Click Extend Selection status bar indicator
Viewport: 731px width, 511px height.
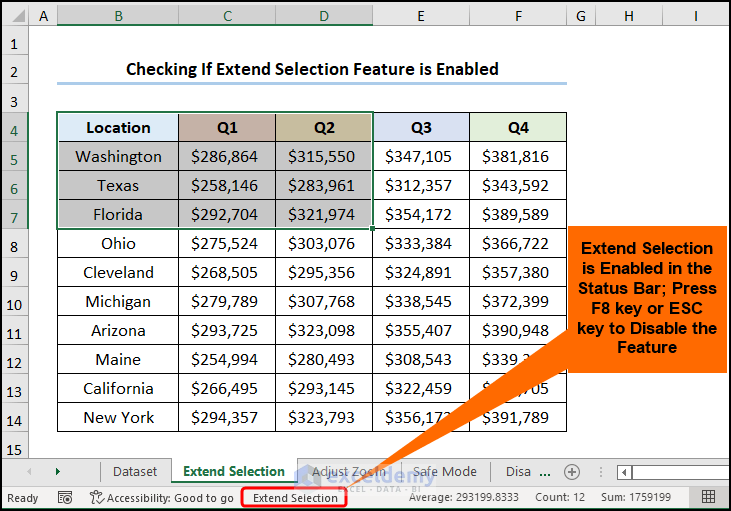click(295, 498)
